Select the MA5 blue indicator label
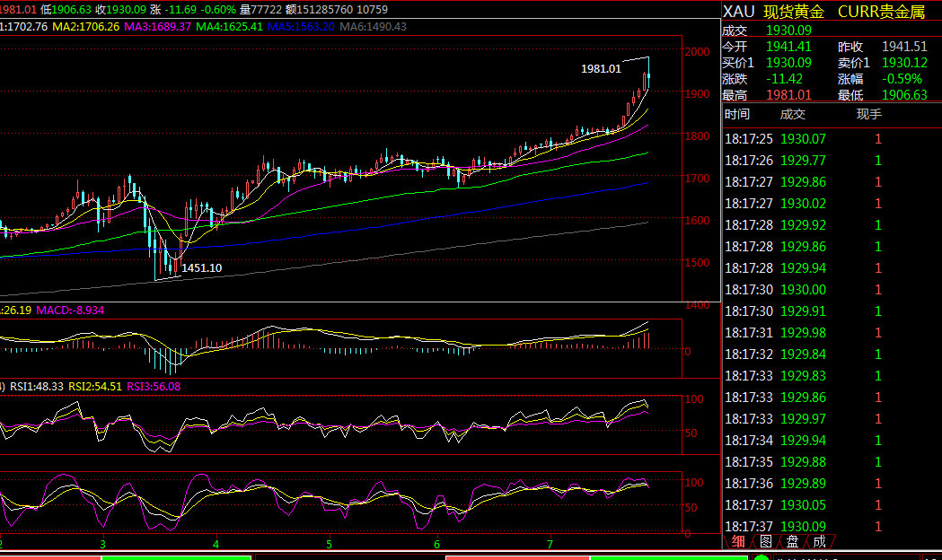 pyautogui.click(x=301, y=27)
